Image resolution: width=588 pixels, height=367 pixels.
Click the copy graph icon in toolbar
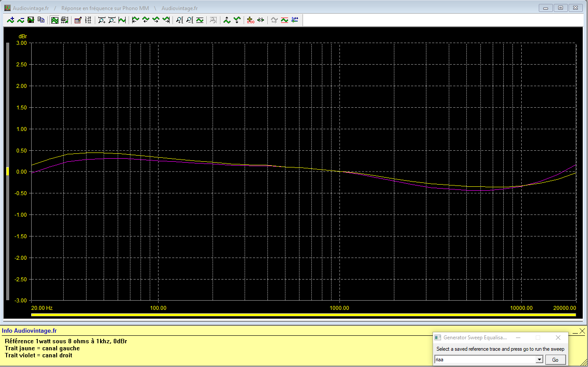[41, 20]
